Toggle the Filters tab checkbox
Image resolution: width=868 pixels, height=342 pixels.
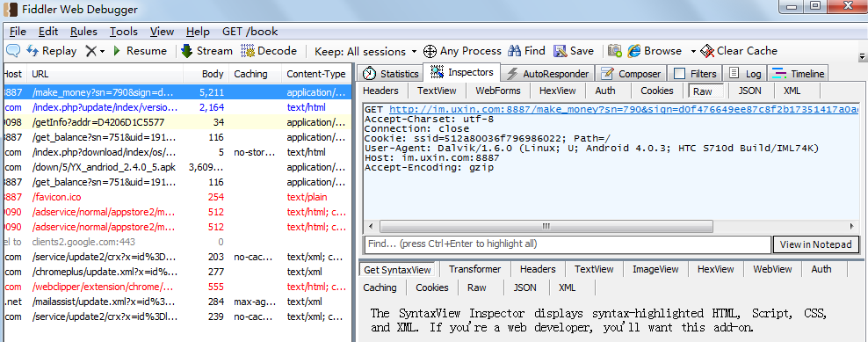tap(680, 74)
